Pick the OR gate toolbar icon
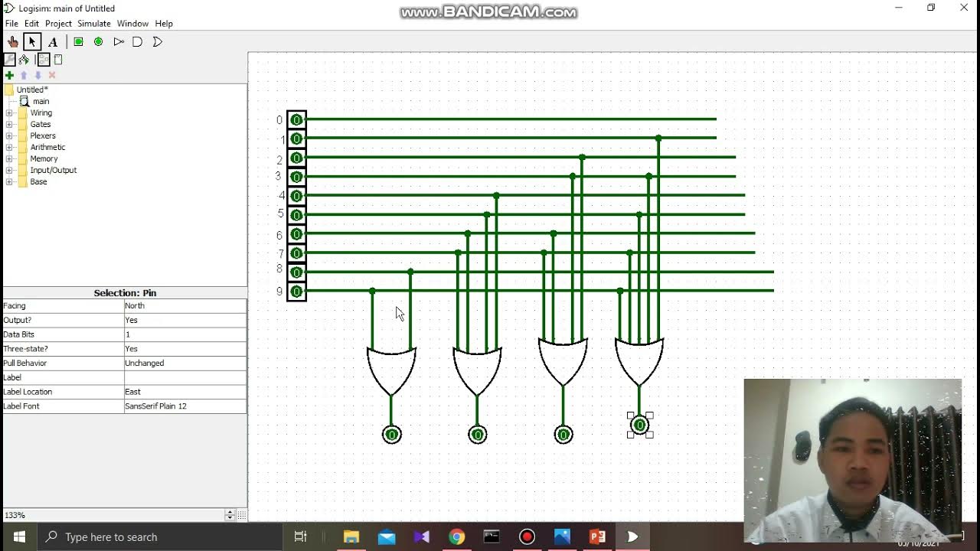980x551 pixels. pos(158,41)
